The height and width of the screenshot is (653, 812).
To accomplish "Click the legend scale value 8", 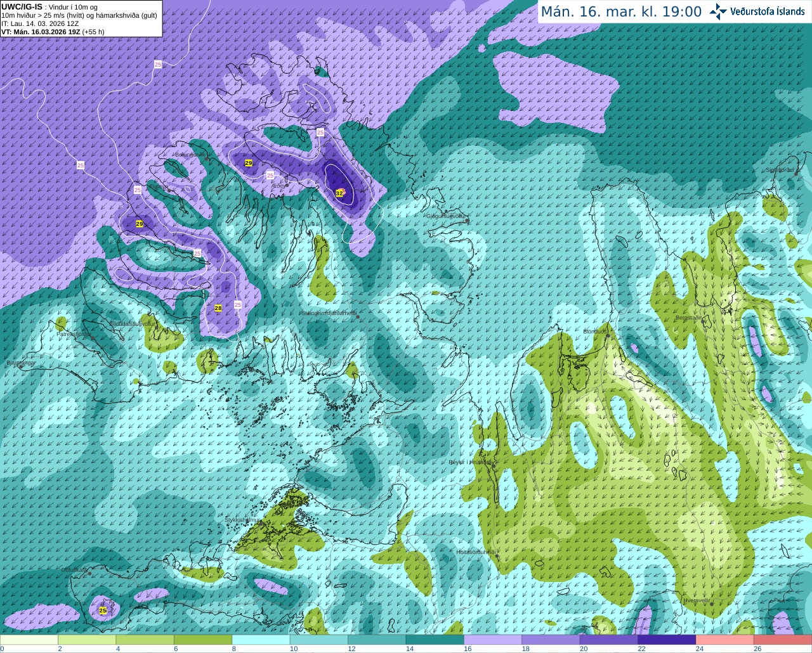I will tap(233, 649).
